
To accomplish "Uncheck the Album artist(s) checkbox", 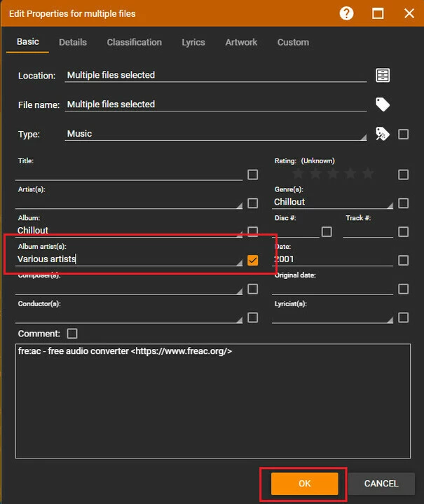I will click(253, 260).
